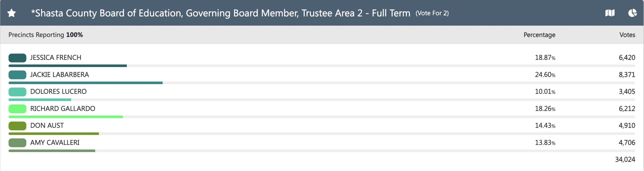Click candidate name Richard Gallardo
This screenshot has height=171, width=644.
63,109
